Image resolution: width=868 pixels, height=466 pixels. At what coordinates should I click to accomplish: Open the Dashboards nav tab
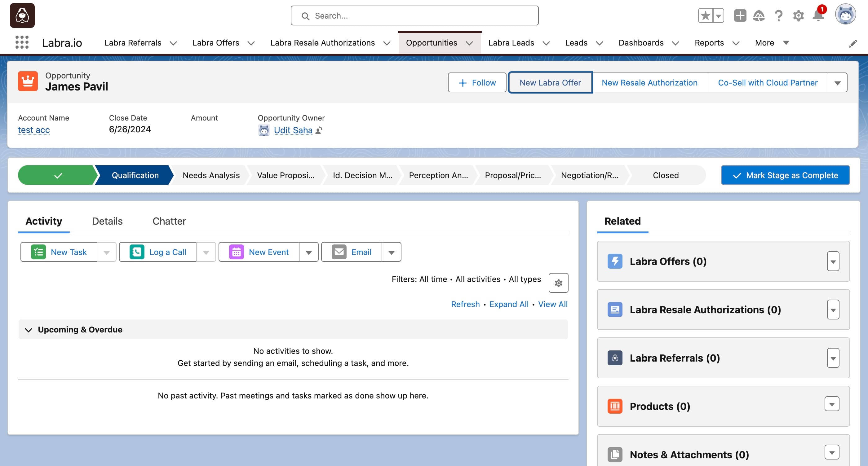click(641, 43)
